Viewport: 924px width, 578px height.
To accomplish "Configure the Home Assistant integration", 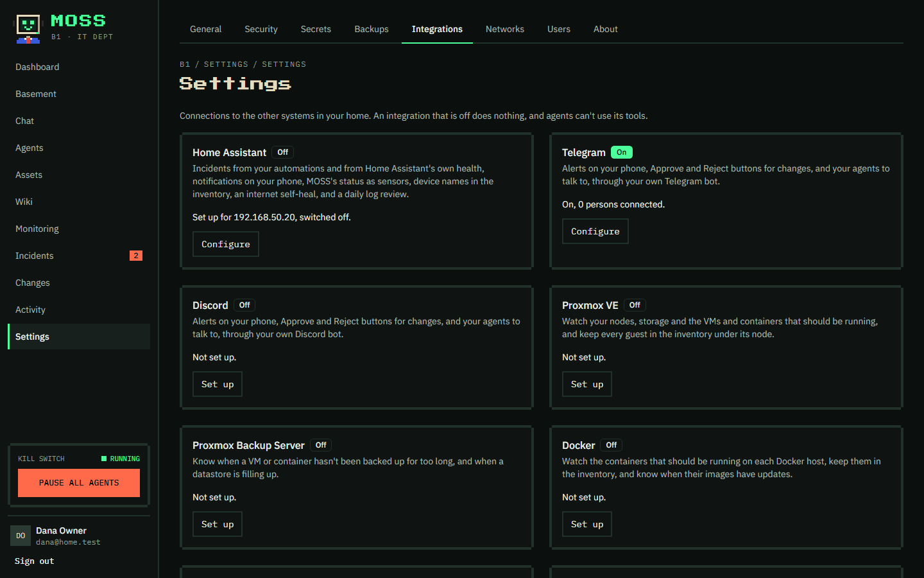I will [x=226, y=244].
